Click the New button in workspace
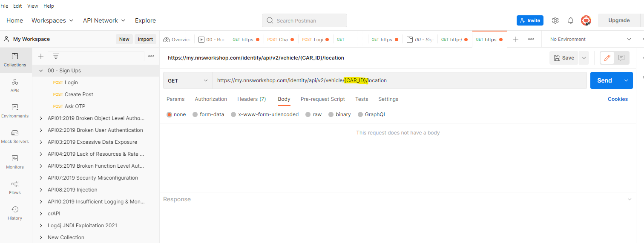644x243 pixels. (x=124, y=39)
